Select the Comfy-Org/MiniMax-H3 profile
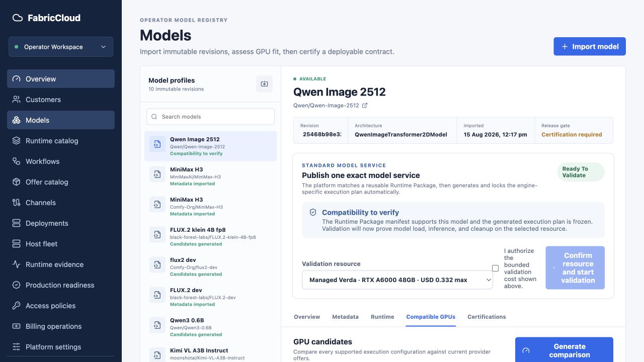Screen dimensions: 644x362 pyautogui.click(x=210, y=207)
